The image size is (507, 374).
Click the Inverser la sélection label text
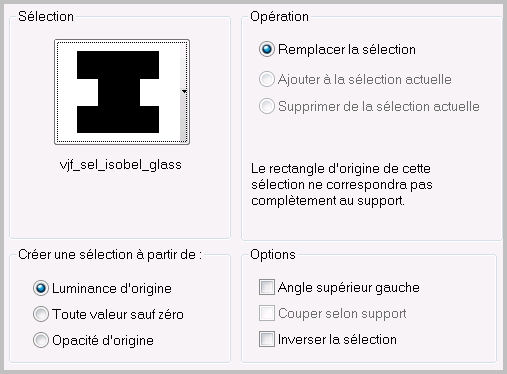337,339
